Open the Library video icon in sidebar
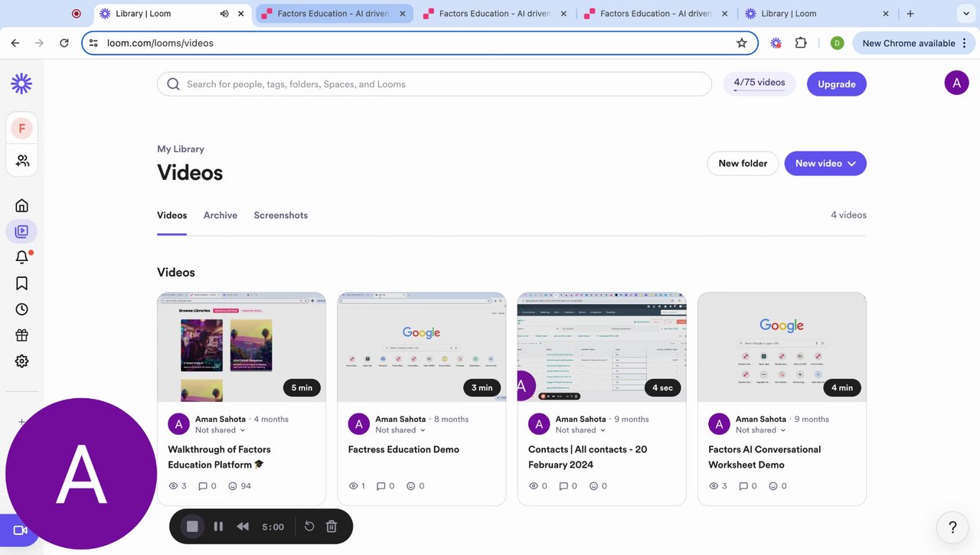The width and height of the screenshot is (980, 555). click(21, 231)
